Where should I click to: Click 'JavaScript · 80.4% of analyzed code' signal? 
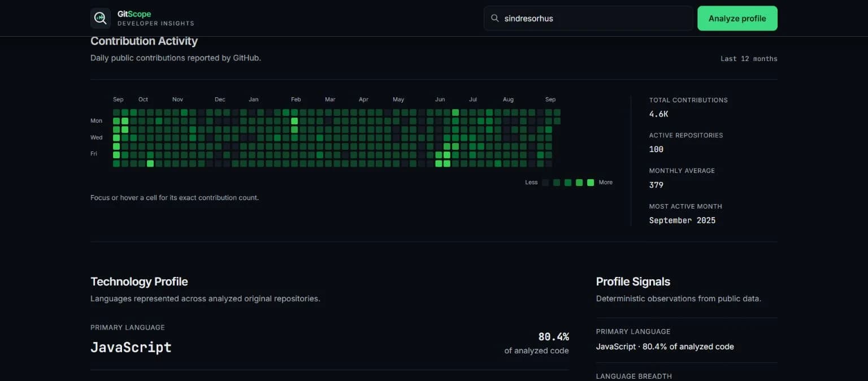tap(665, 347)
